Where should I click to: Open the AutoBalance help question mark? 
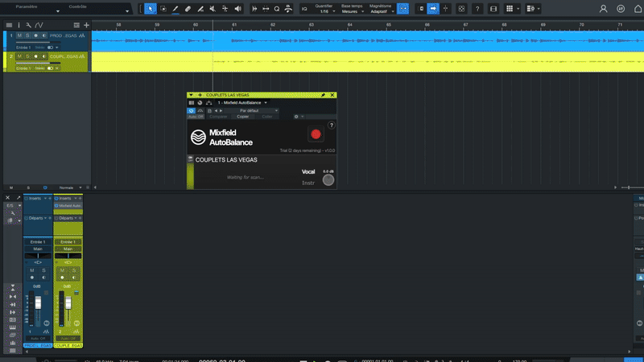pos(331,125)
